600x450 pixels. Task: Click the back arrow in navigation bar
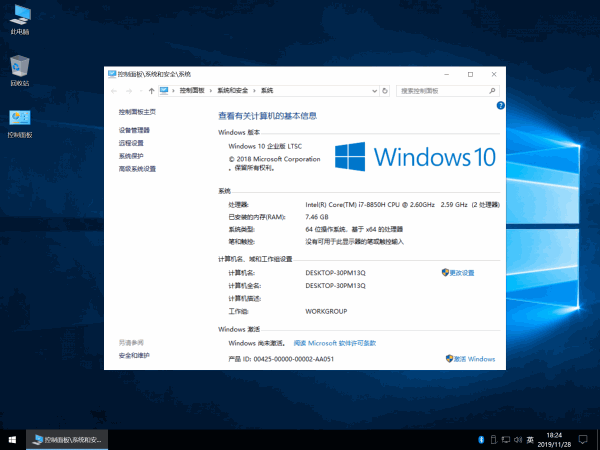click(x=114, y=91)
